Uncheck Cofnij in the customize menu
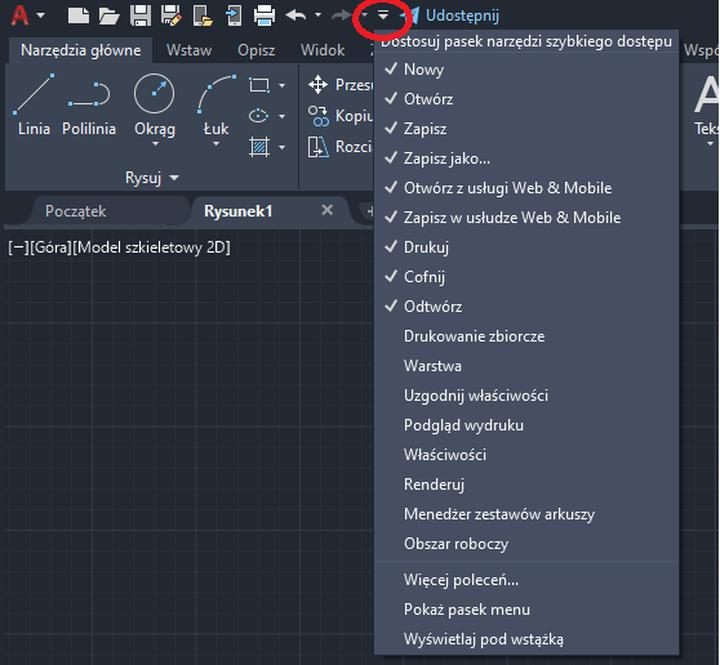 point(527,277)
